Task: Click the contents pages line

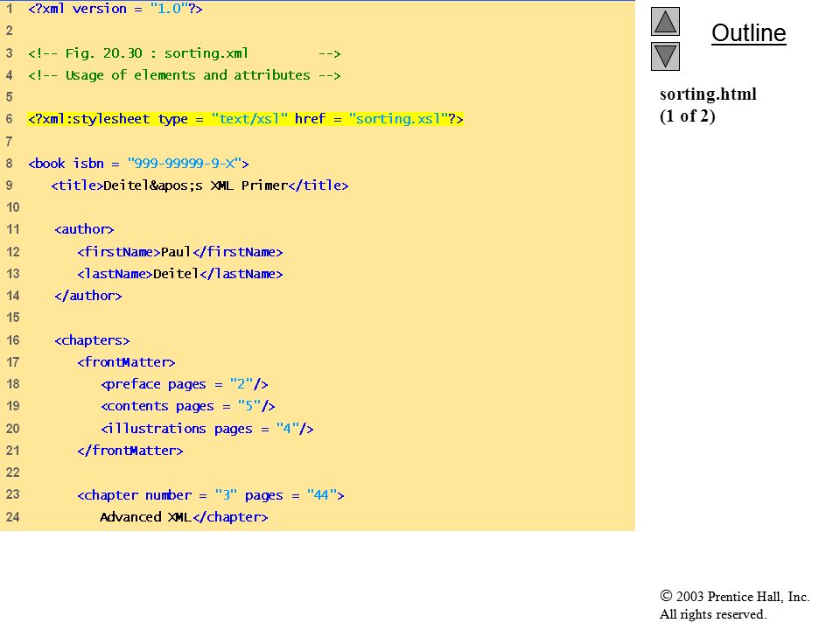Action: 188,406
